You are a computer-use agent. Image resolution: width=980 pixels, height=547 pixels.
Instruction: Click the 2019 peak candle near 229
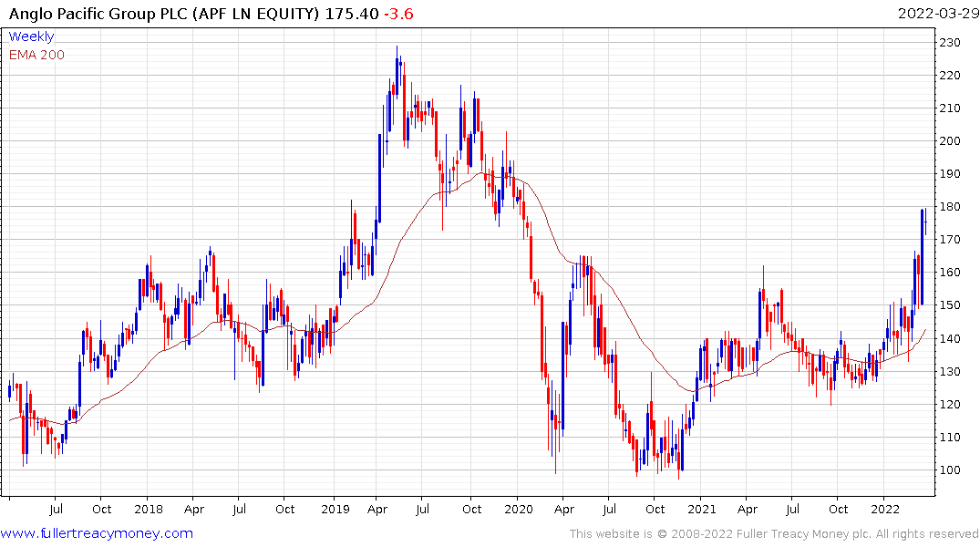397,70
